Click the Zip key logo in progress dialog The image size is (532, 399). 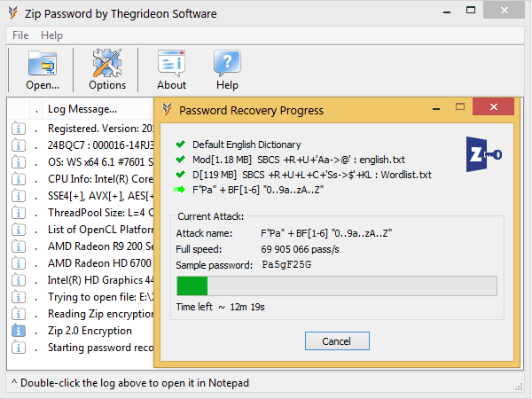483,154
